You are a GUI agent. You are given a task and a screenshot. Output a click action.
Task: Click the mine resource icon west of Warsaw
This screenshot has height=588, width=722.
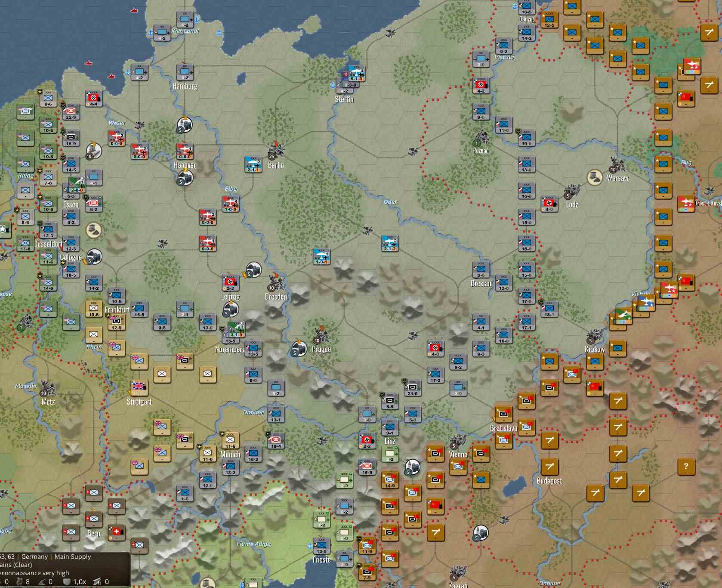[595, 177]
